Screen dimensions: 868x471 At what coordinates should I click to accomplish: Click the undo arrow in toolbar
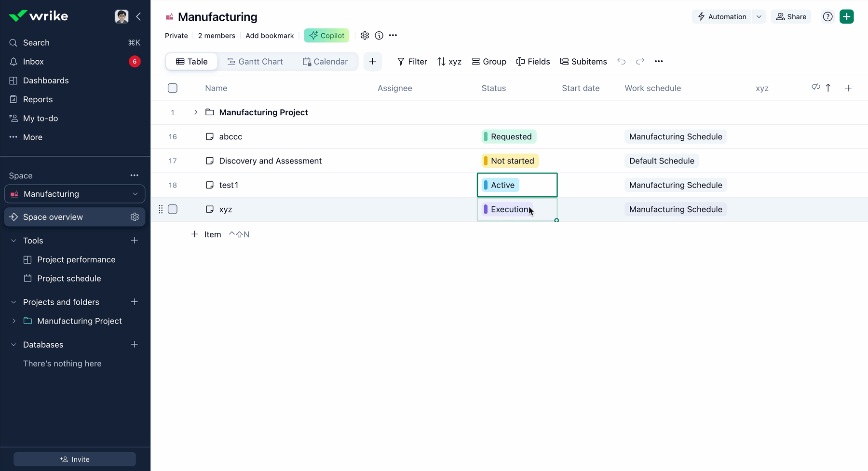coord(621,61)
